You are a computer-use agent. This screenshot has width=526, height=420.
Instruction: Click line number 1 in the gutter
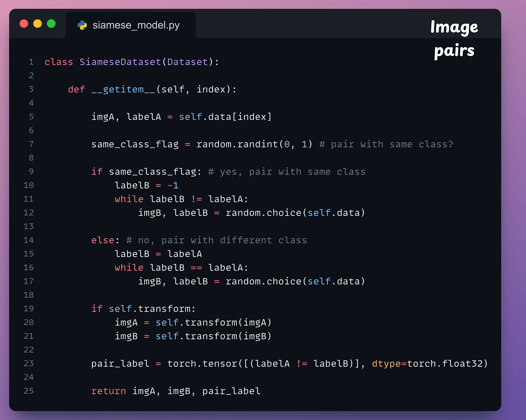pyautogui.click(x=31, y=62)
